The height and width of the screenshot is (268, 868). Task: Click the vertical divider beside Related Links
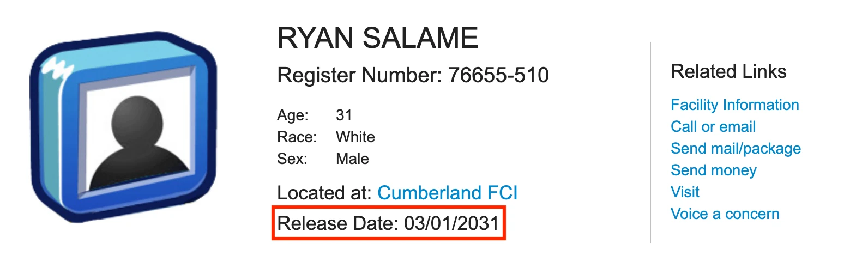(650, 142)
